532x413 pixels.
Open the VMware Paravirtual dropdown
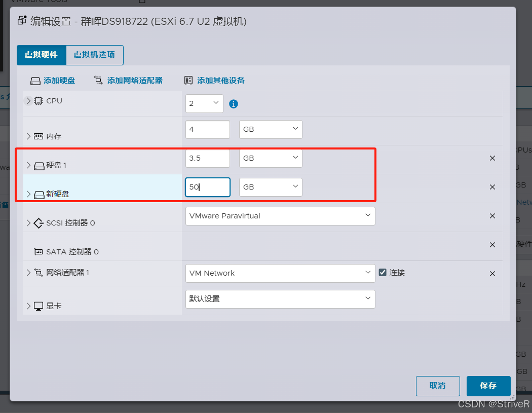(280, 216)
